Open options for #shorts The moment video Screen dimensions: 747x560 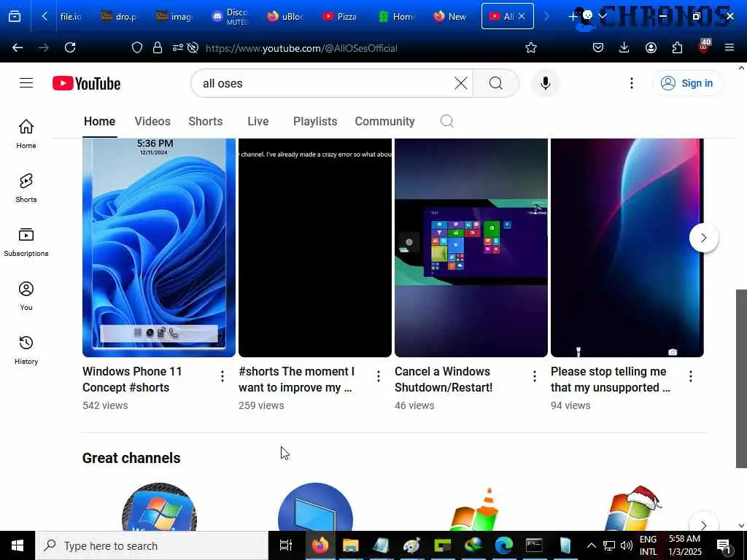click(x=379, y=377)
